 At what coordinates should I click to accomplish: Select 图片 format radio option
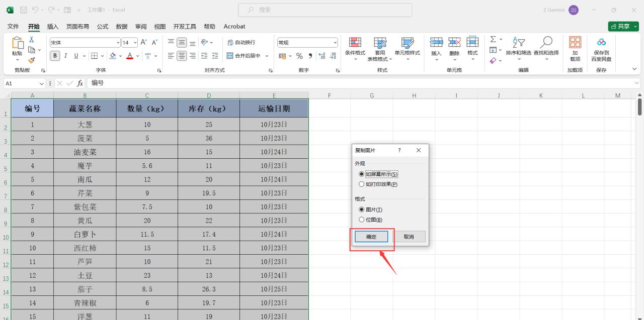tap(361, 209)
